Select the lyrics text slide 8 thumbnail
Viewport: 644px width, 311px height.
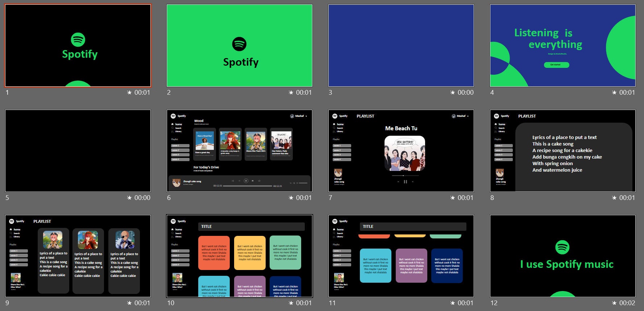point(563,151)
